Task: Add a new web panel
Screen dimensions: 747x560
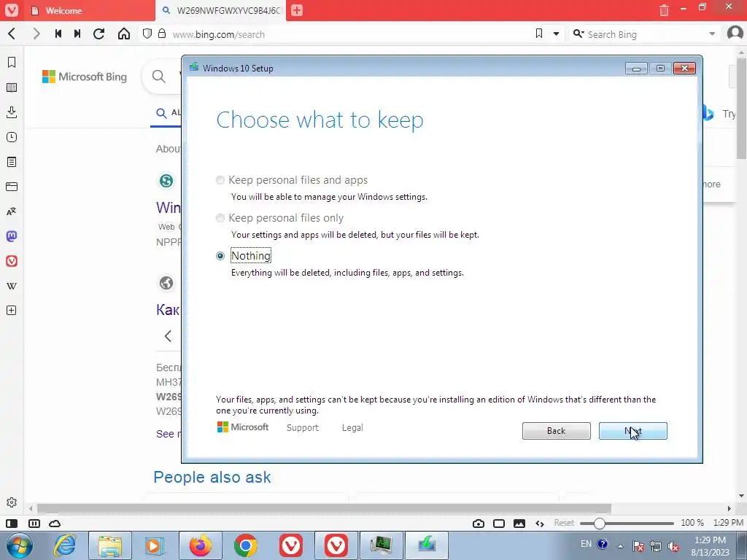Action: click(x=12, y=311)
